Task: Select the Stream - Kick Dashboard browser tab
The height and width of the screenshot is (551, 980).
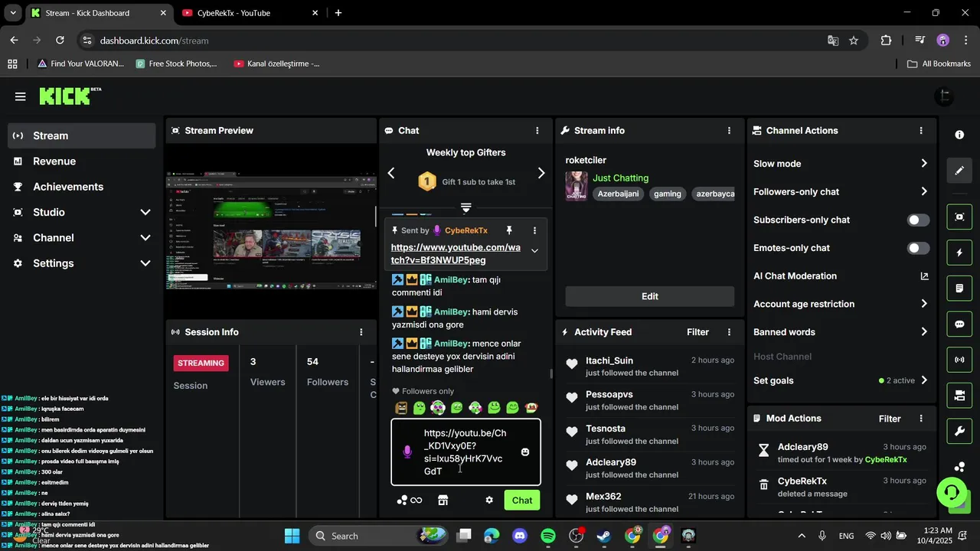Action: (98, 13)
